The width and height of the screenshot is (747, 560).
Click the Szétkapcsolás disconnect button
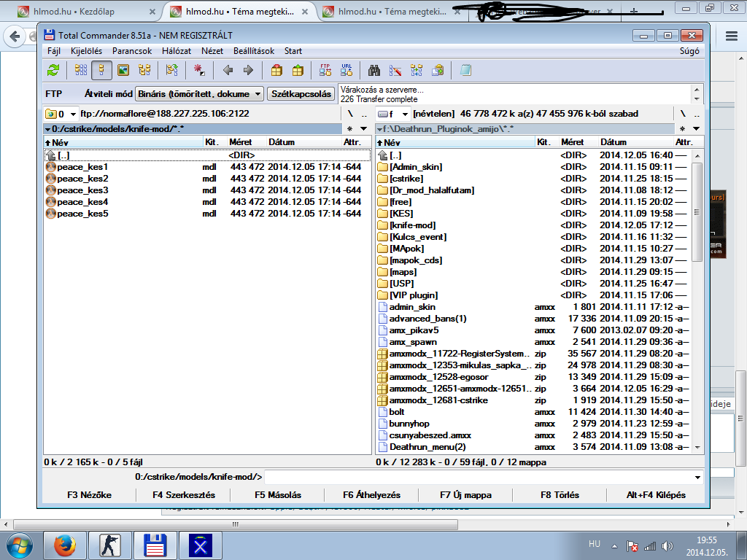(x=301, y=94)
